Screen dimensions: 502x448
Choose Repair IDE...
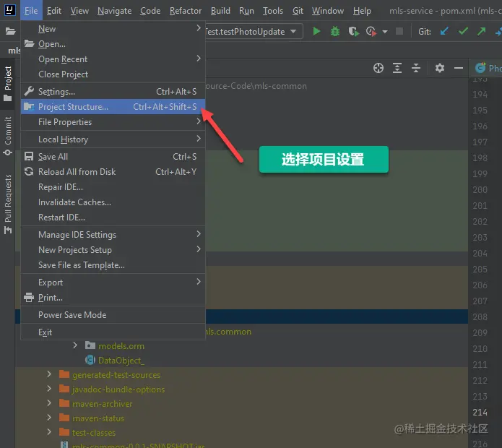pyautogui.click(x=113, y=187)
